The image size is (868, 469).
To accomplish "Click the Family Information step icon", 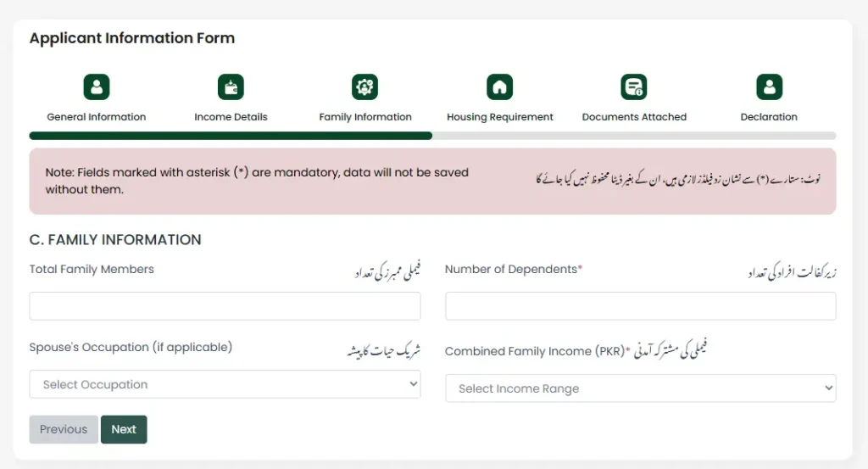I will tap(365, 87).
